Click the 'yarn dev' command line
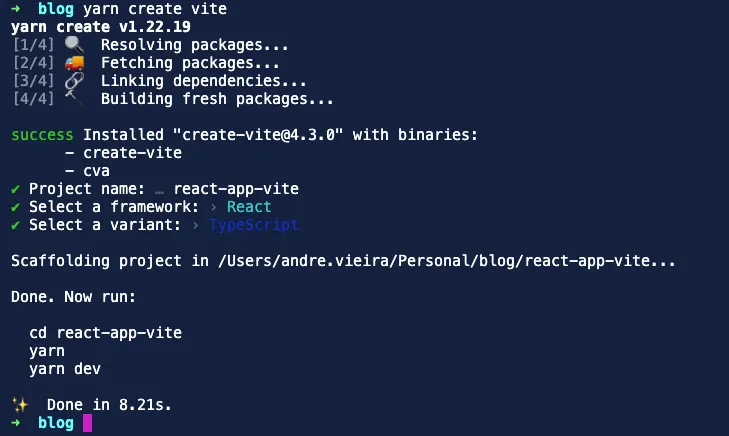 65,369
